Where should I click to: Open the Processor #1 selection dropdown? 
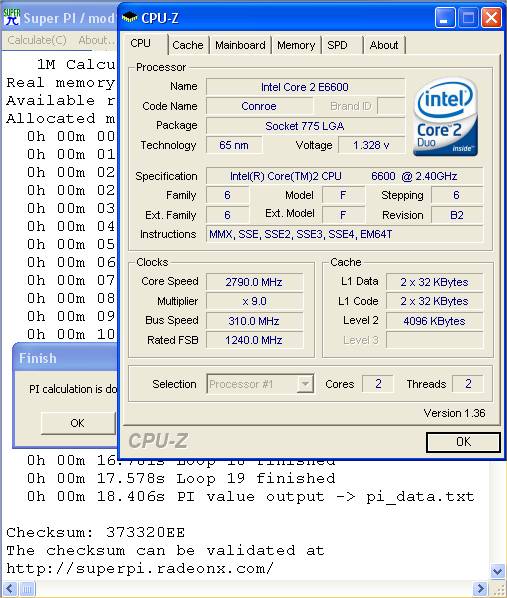tap(305, 384)
